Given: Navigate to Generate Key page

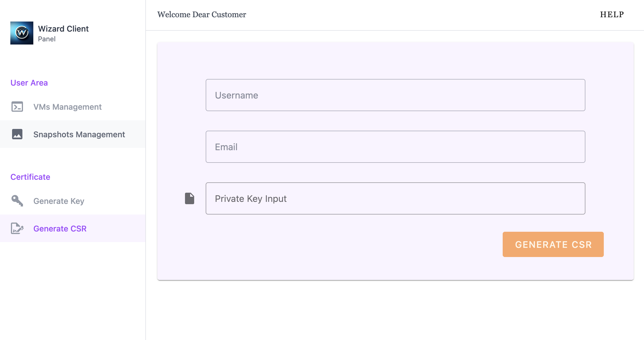Looking at the screenshot, I should pyautogui.click(x=59, y=201).
